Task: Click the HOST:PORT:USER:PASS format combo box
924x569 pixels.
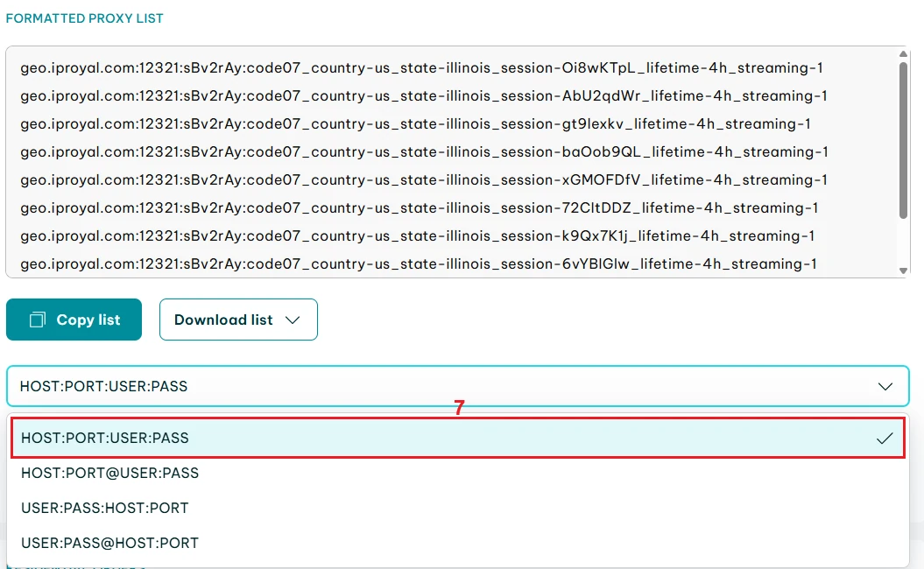Action: 438,386
